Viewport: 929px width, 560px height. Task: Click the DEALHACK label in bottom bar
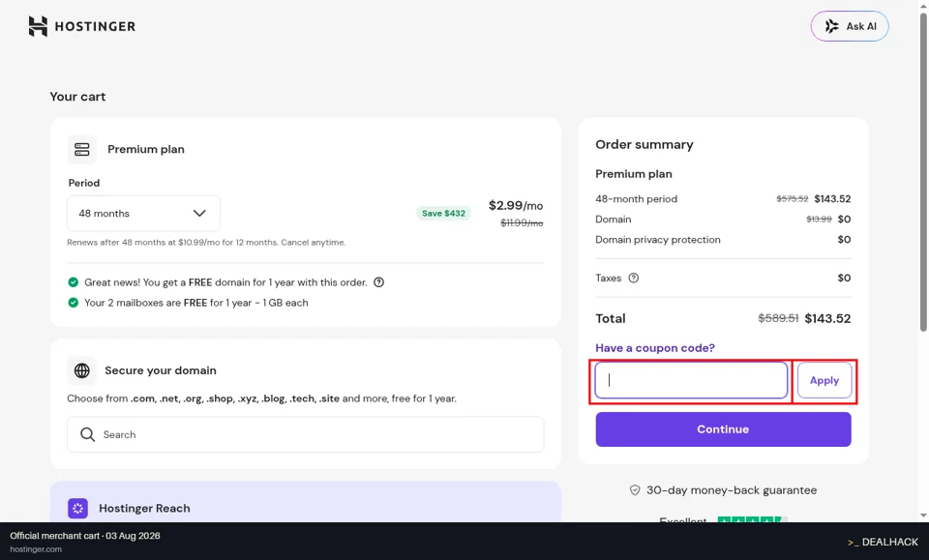pos(883,542)
